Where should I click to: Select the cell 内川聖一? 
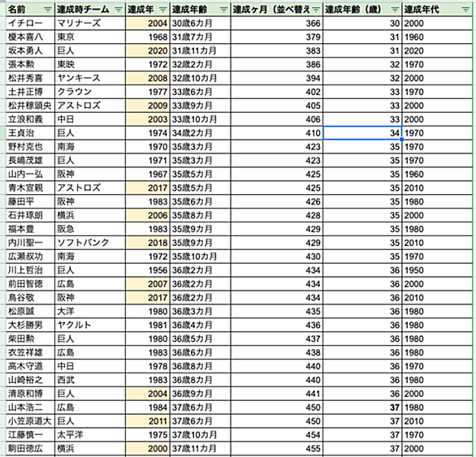pos(30,243)
